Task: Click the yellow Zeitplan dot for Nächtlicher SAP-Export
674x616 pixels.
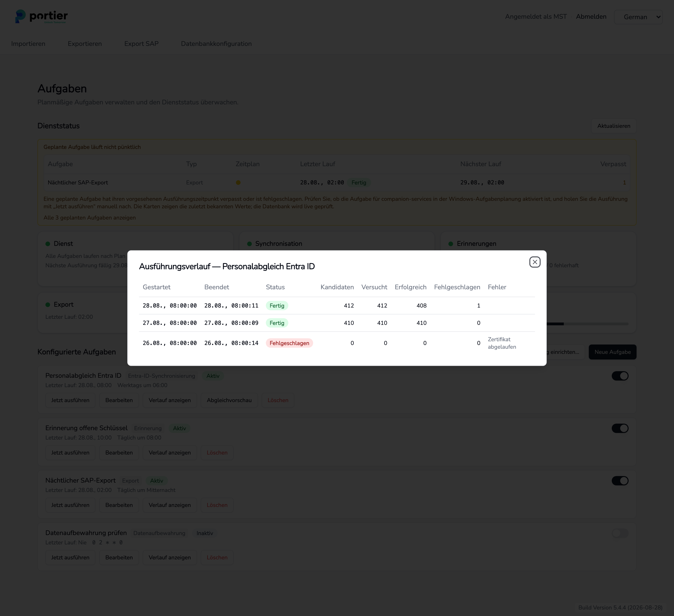Action: pos(238,183)
